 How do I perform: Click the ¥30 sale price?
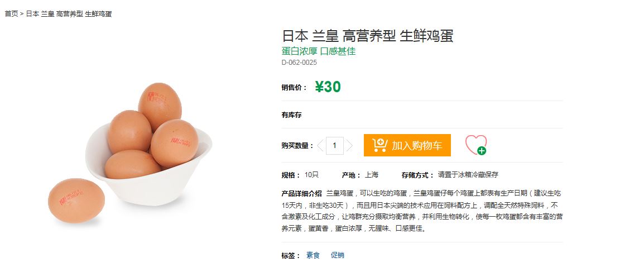pyautogui.click(x=328, y=87)
